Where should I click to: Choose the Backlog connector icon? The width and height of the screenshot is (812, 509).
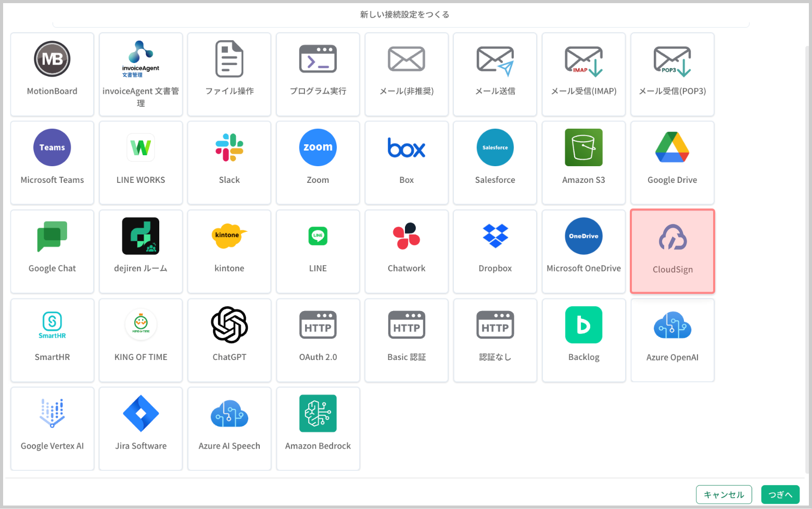584,325
